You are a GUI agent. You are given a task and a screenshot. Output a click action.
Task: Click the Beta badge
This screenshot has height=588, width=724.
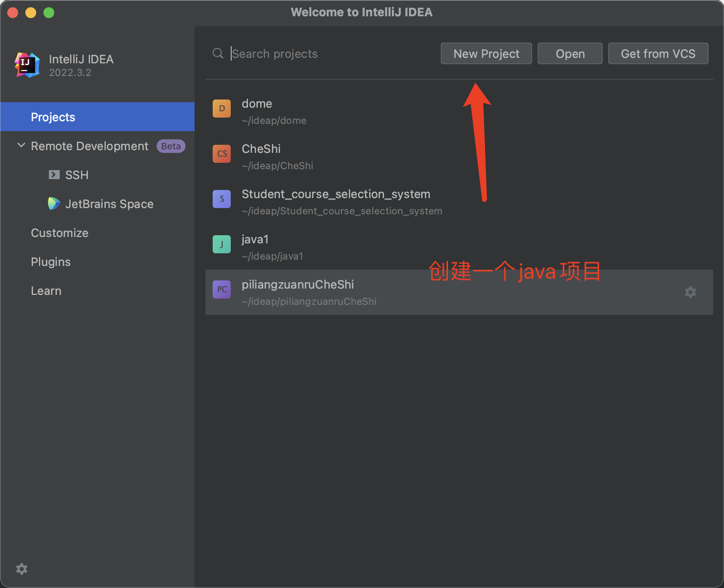click(171, 146)
